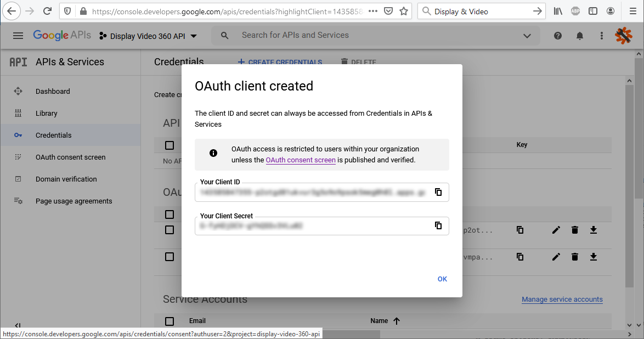Check the first OAuth client row checkbox
The width and height of the screenshot is (644, 339).
click(170, 230)
